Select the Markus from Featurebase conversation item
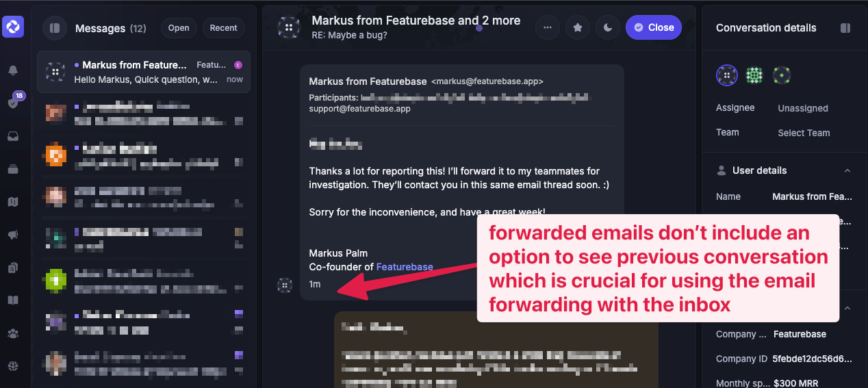Image resolution: width=868 pixels, height=388 pixels. click(144, 72)
